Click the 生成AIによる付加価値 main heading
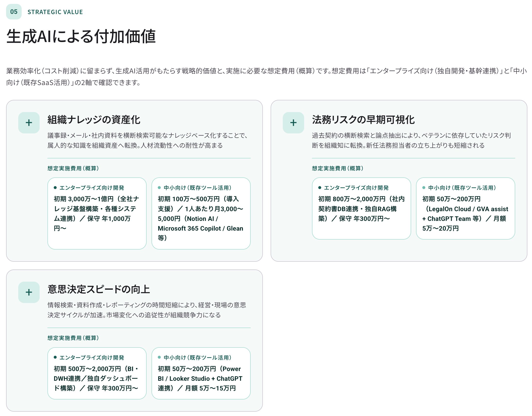Screen dimensions: 532x416 click(x=81, y=36)
